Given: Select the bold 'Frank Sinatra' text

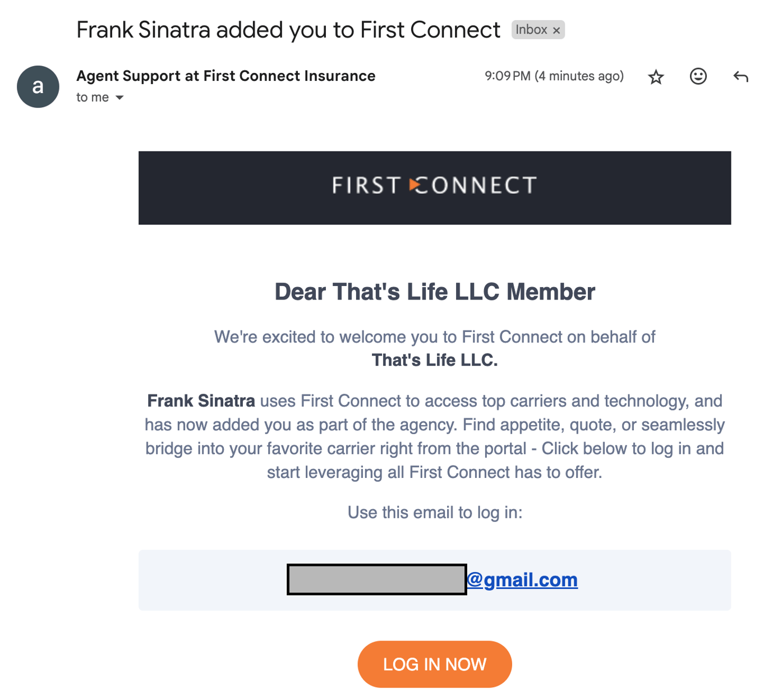Looking at the screenshot, I should pos(200,401).
